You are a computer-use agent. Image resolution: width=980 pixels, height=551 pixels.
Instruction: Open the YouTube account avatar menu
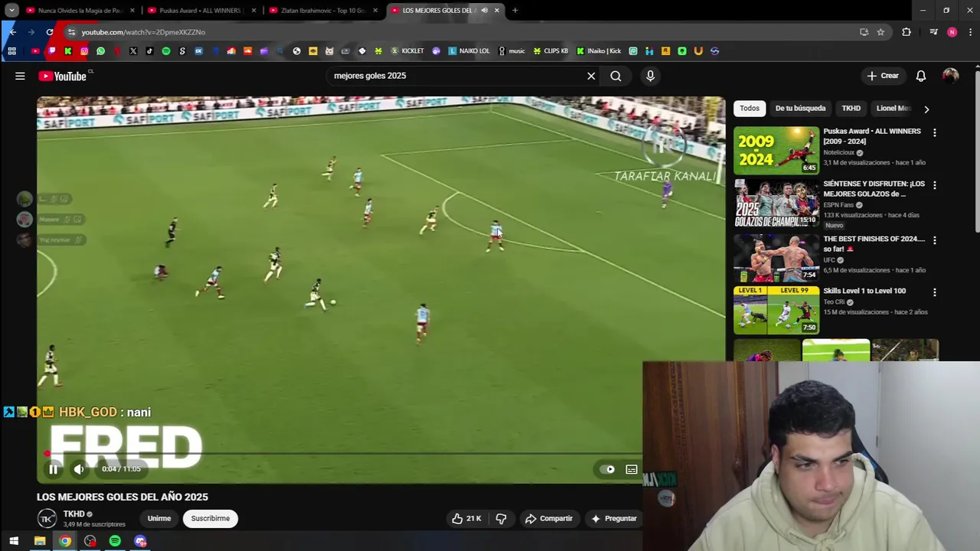point(950,76)
